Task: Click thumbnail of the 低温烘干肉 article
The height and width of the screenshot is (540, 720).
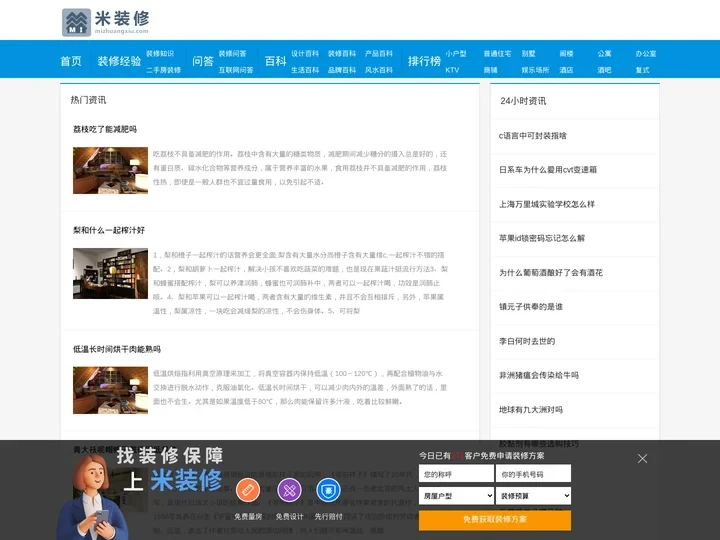Action: tap(110, 390)
